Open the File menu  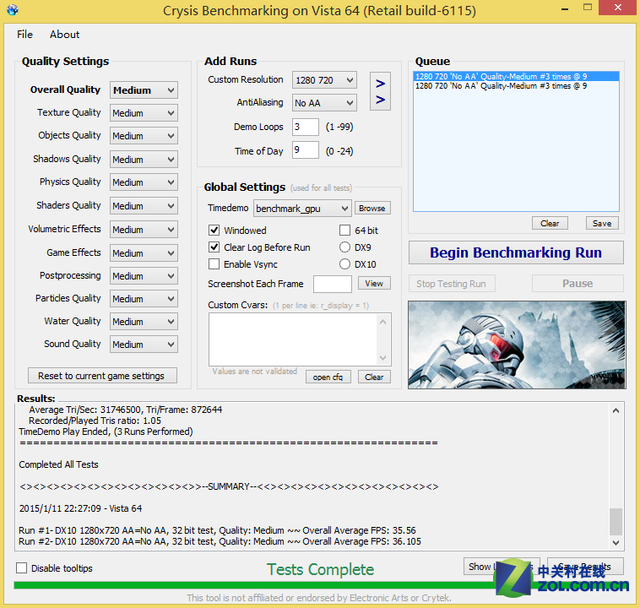[25, 35]
